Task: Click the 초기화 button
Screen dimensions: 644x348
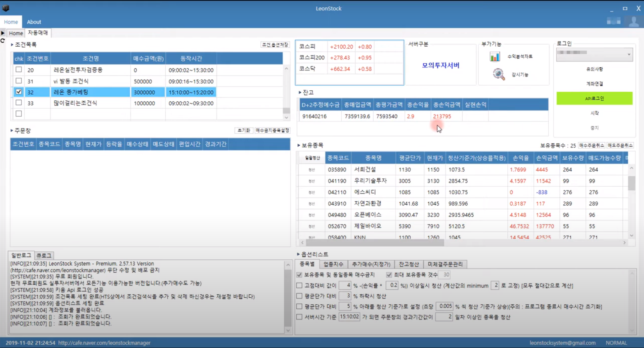Action: (244, 130)
